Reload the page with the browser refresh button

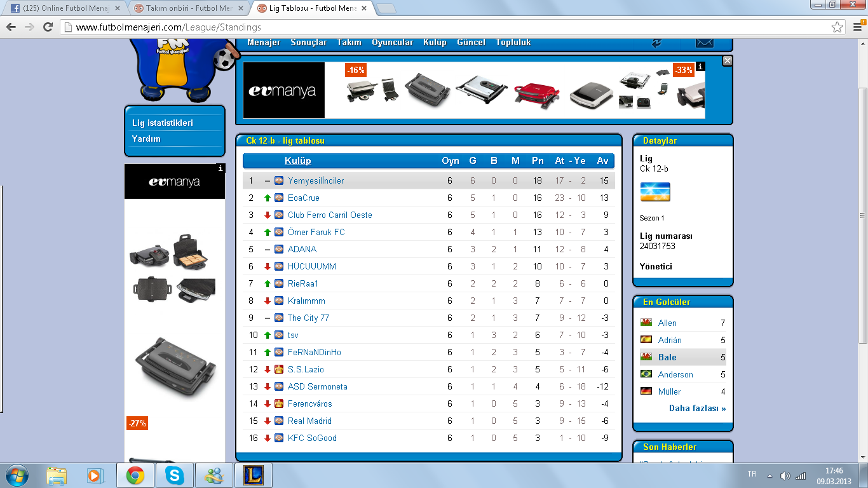coord(48,27)
